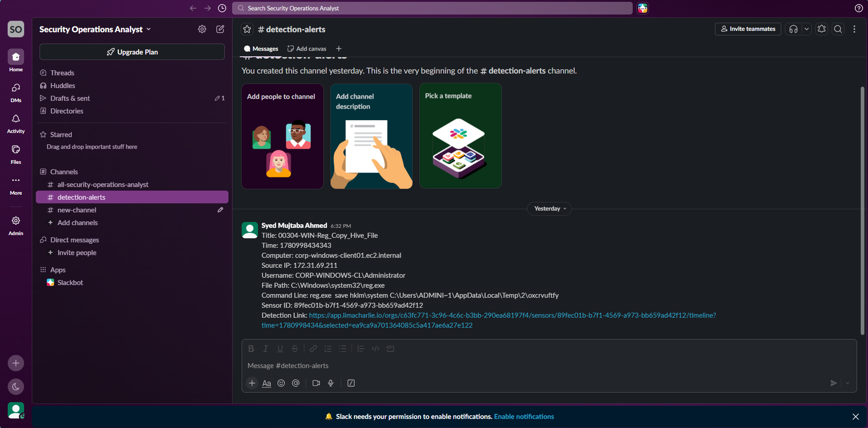The image size is (868, 428).
Task: Open new-channel in sidebar
Action: click(x=132, y=210)
